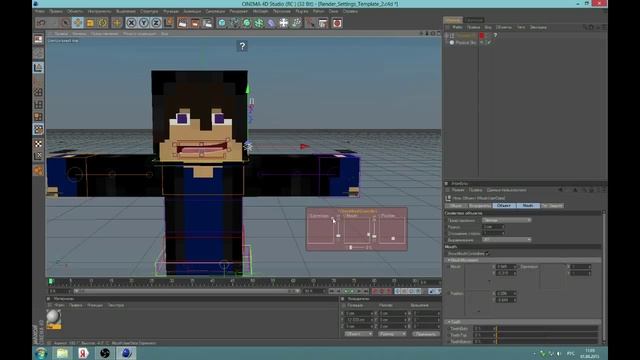
Task: Click the green current-frame marker on the timeline
Action: [x=51, y=281]
